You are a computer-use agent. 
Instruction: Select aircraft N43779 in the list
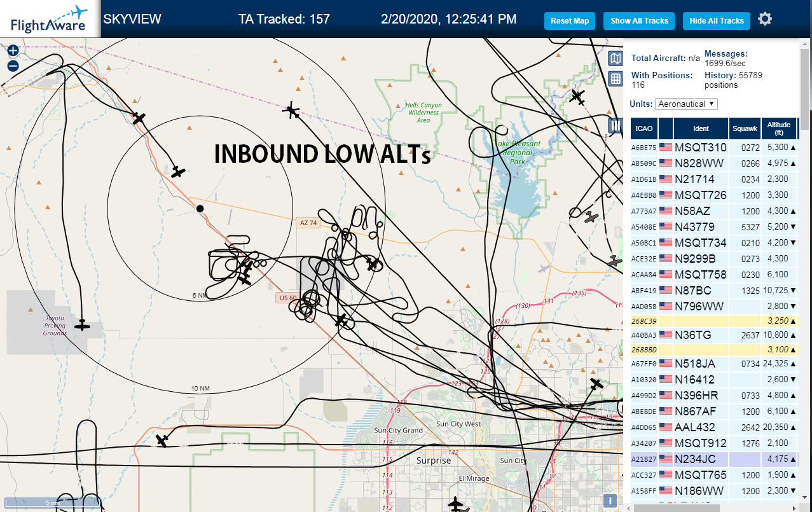pyautogui.click(x=714, y=227)
